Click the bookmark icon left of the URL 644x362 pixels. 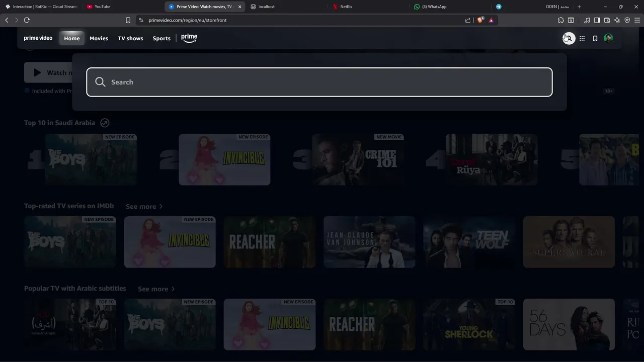pyautogui.click(x=128, y=20)
